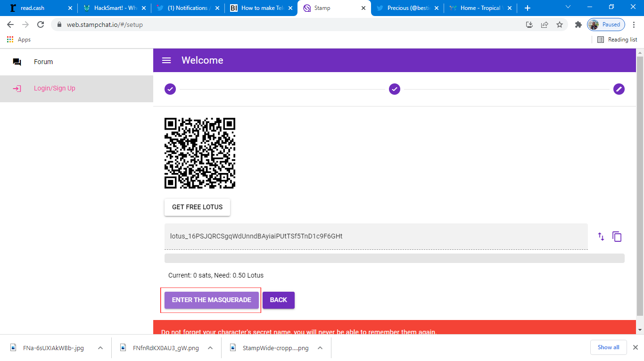
Task: Click ENTER THE MASQUERADE button
Action: coord(211,300)
